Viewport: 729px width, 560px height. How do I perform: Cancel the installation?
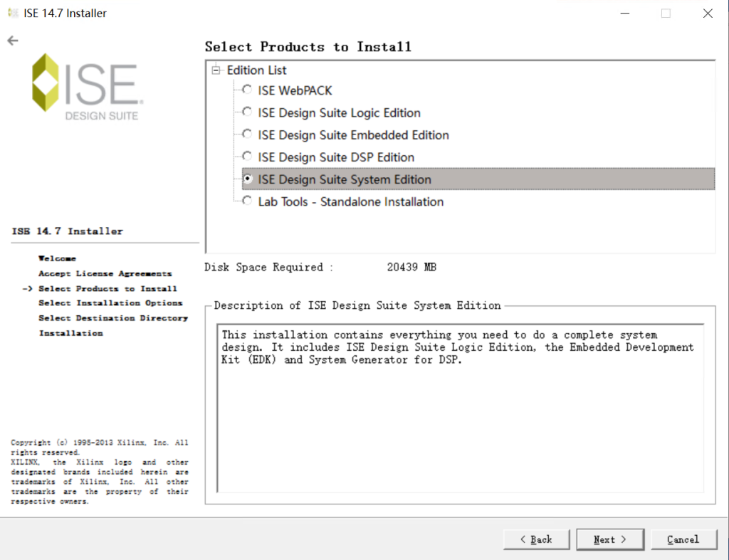683,539
